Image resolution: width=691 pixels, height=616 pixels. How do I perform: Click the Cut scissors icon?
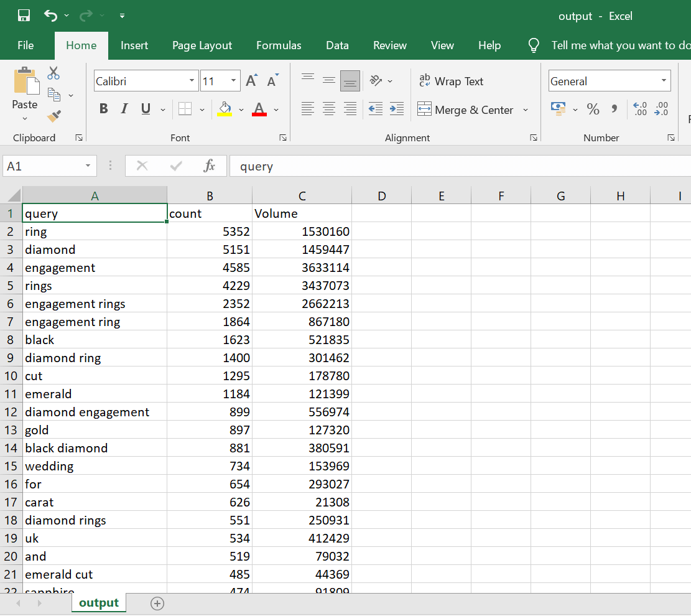53,73
